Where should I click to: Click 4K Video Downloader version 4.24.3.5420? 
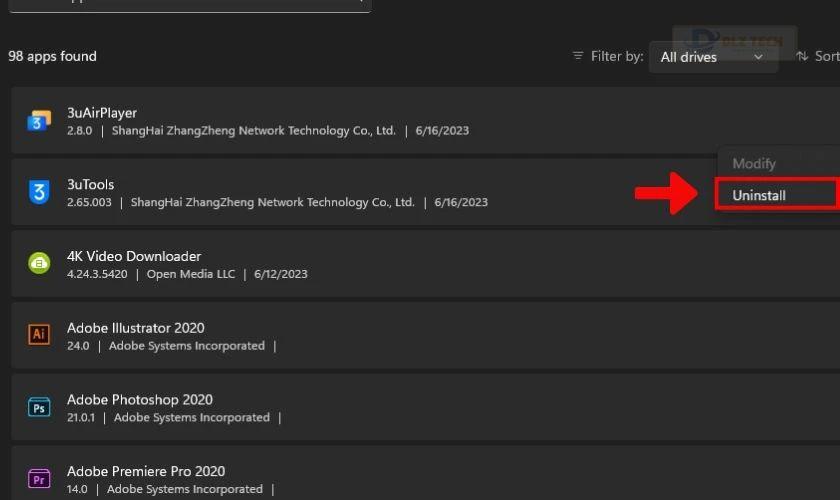[x=97, y=274]
